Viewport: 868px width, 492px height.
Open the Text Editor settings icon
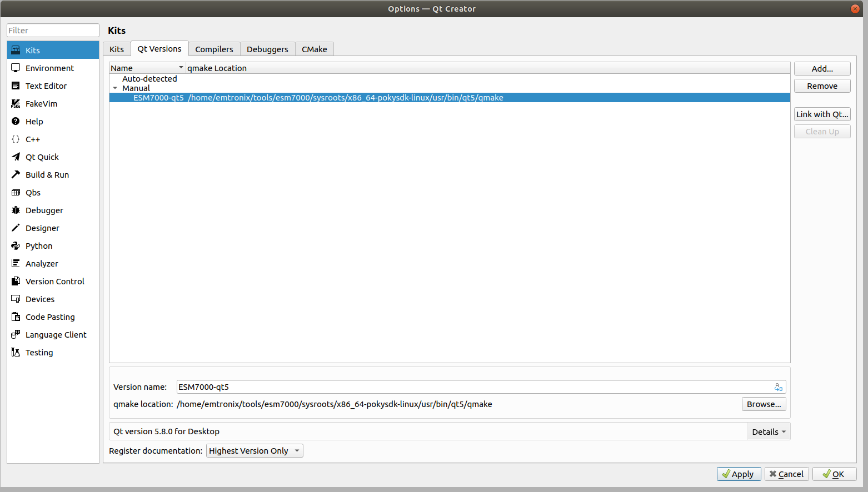(16, 86)
